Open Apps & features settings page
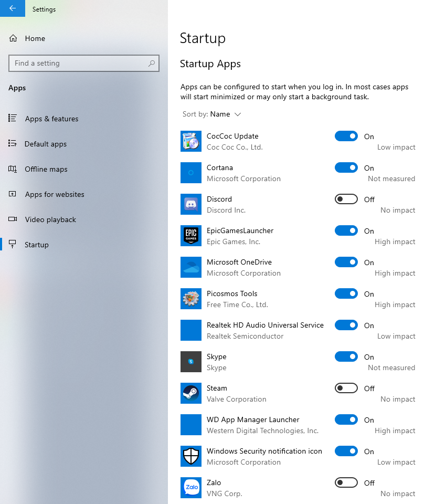Viewport: 424px width, 504px height. coord(51,119)
